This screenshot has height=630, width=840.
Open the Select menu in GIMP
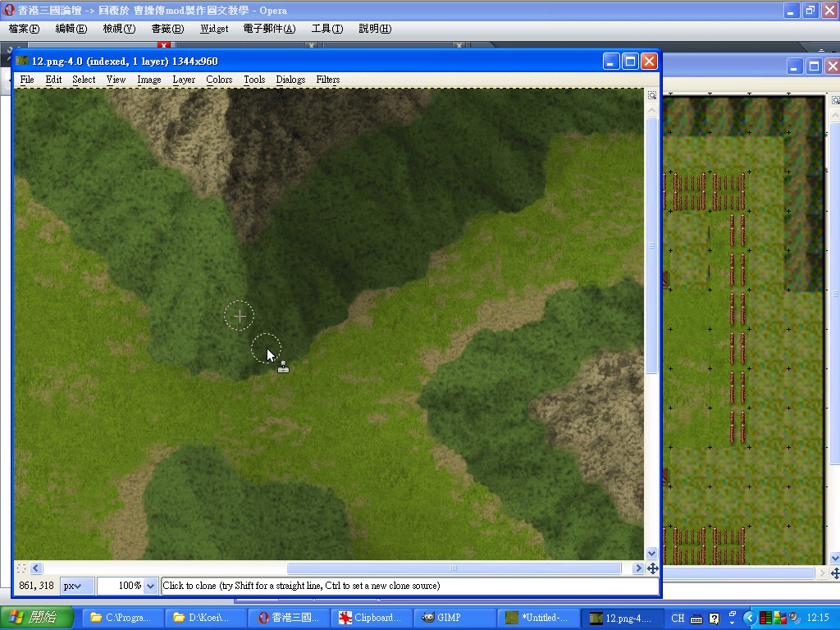84,80
